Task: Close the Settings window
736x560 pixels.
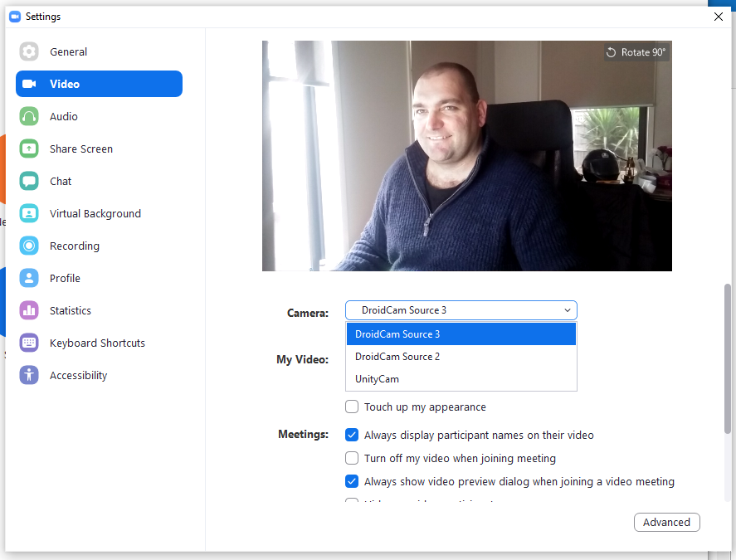Action: 719,17
